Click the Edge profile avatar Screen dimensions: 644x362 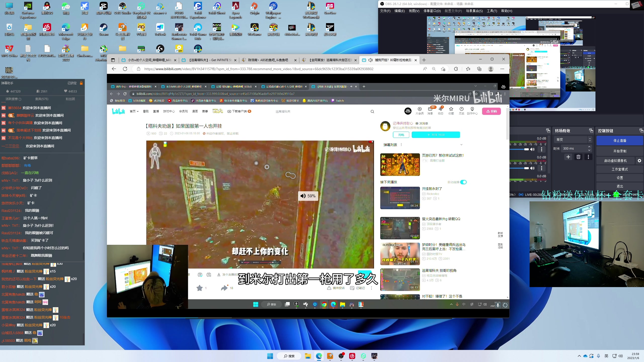coord(491,69)
